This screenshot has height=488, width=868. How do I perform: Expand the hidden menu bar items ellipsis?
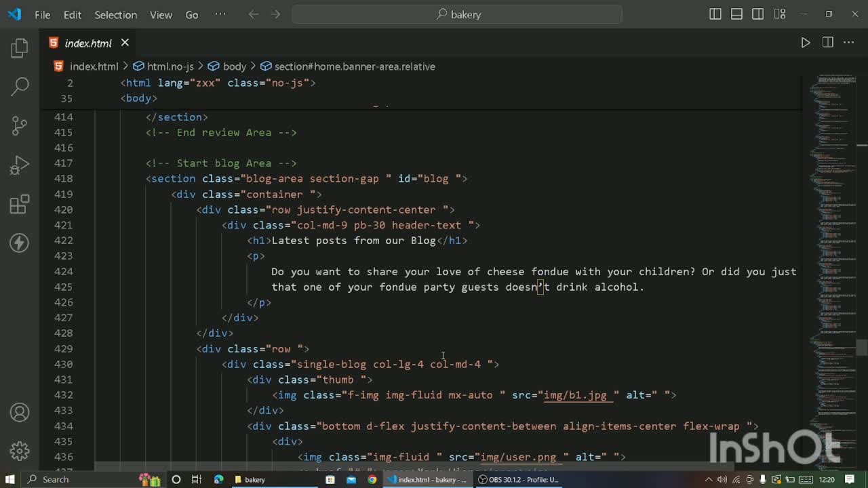click(220, 14)
